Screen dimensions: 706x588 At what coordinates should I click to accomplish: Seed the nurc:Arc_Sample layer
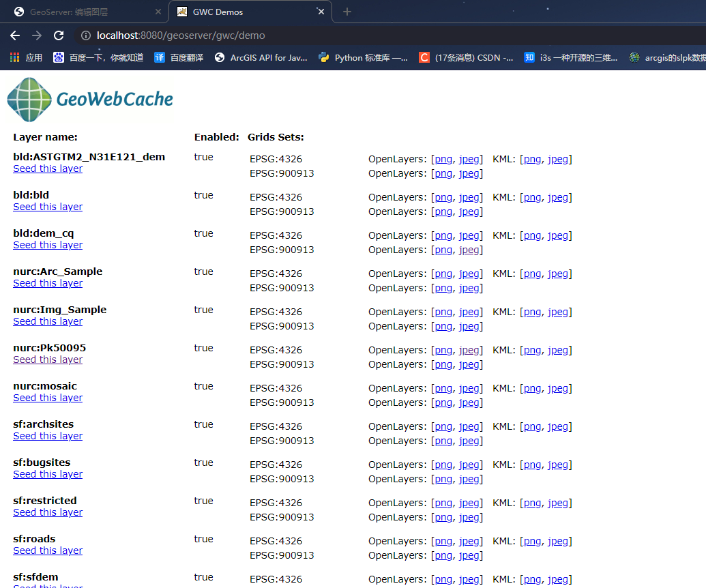[48, 284]
